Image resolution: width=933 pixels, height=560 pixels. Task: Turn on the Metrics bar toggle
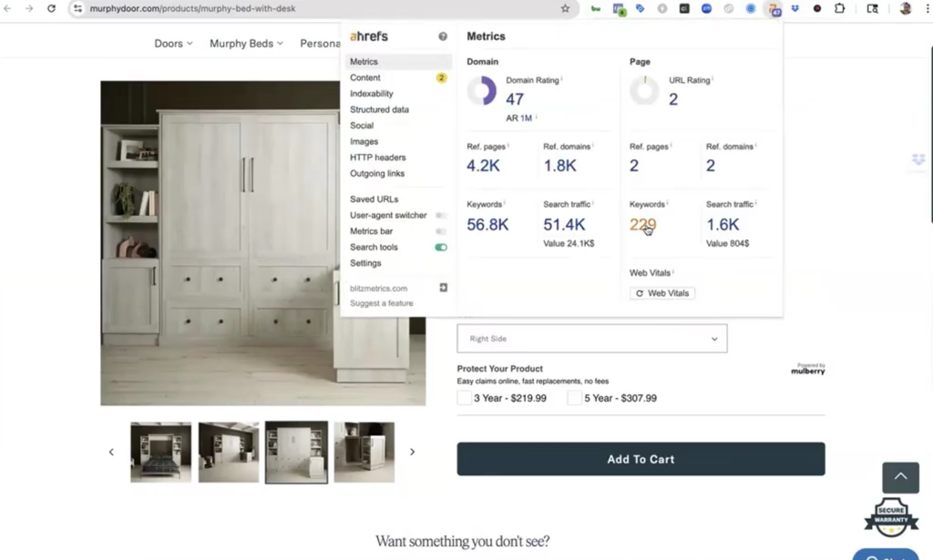[x=441, y=231]
